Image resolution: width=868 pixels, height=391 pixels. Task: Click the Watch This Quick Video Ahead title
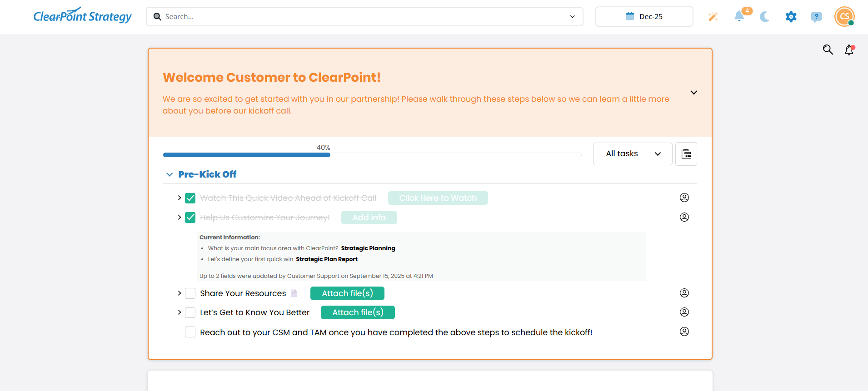point(288,198)
